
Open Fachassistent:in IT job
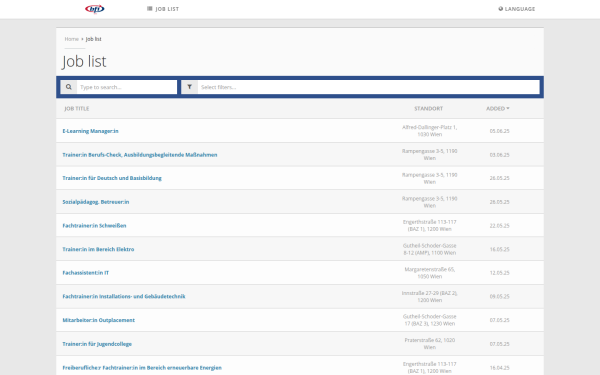point(86,273)
